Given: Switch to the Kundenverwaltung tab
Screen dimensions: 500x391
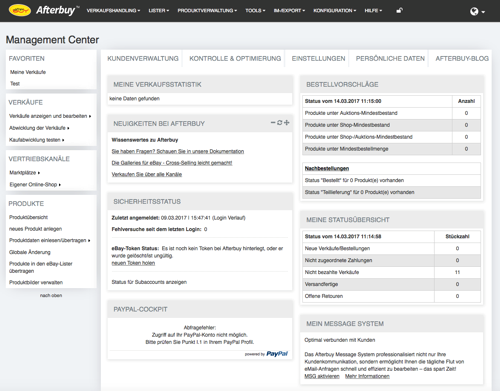Looking at the screenshot, I should point(143,59).
